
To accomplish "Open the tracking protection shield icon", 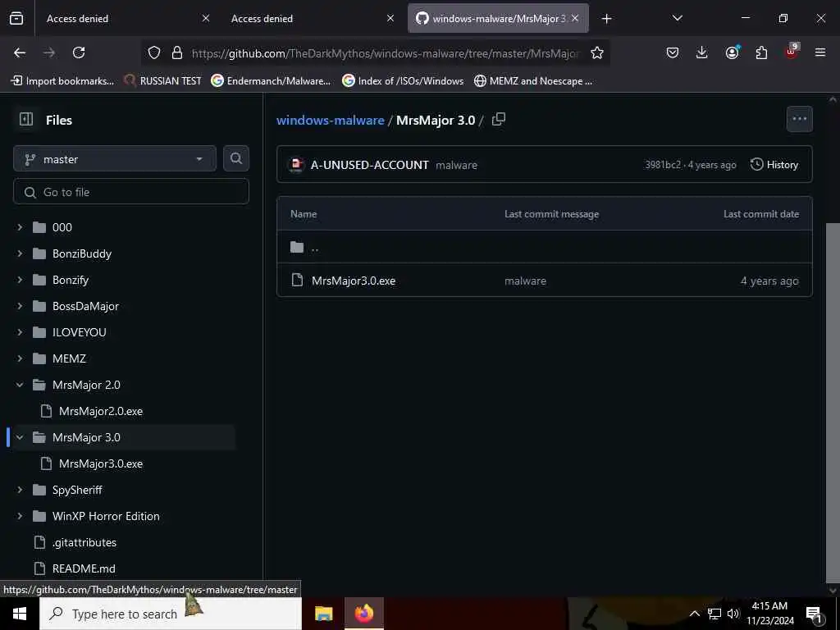I will click(154, 52).
